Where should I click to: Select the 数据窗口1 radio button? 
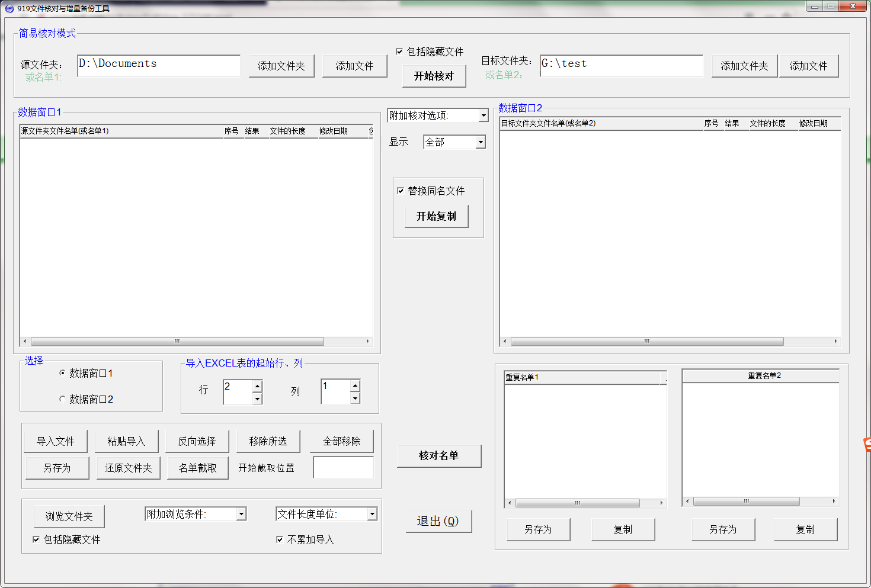pyautogui.click(x=63, y=373)
